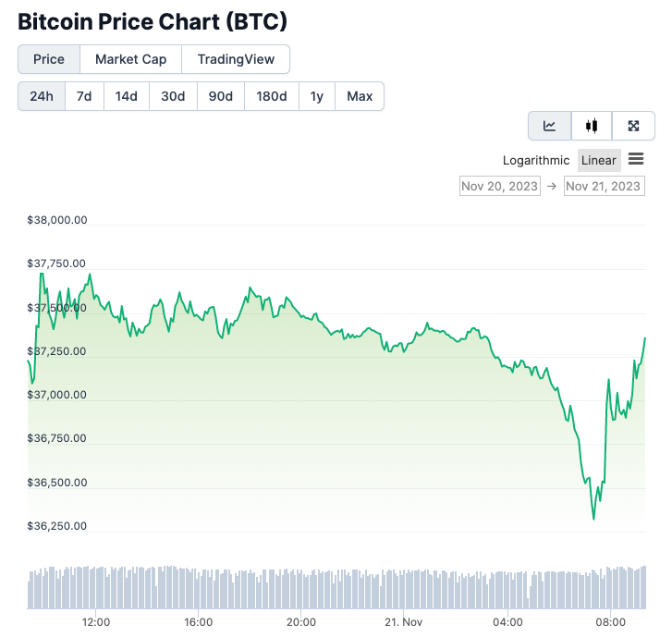Switch to line chart view icon
Image resolution: width=672 pixels, height=637 pixels.
(549, 126)
